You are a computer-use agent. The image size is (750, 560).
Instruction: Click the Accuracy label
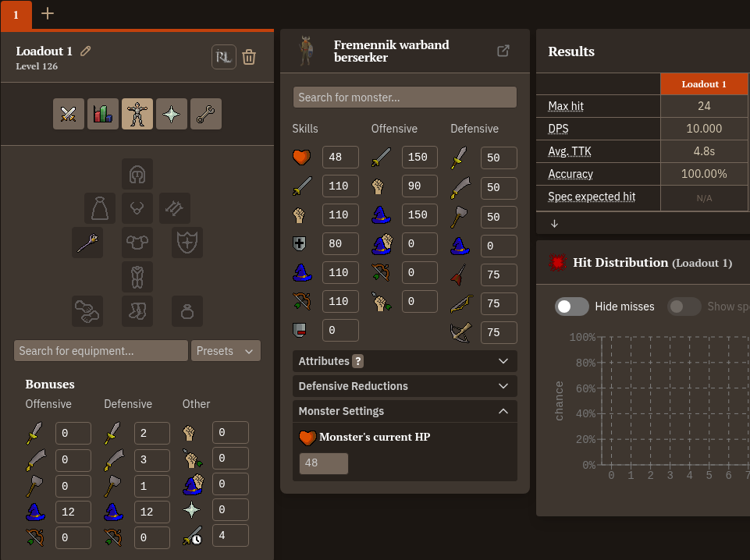click(570, 174)
